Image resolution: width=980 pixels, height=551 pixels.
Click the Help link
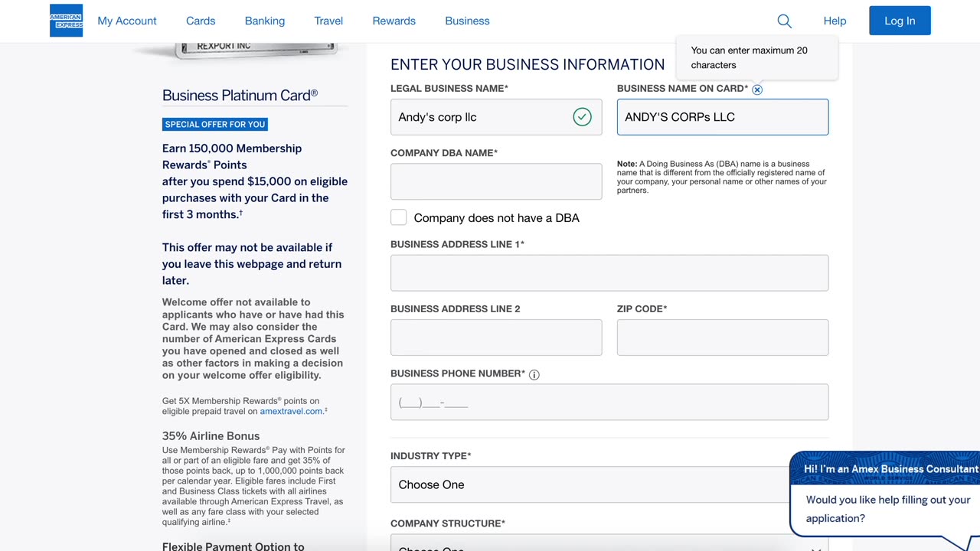pyautogui.click(x=835, y=21)
